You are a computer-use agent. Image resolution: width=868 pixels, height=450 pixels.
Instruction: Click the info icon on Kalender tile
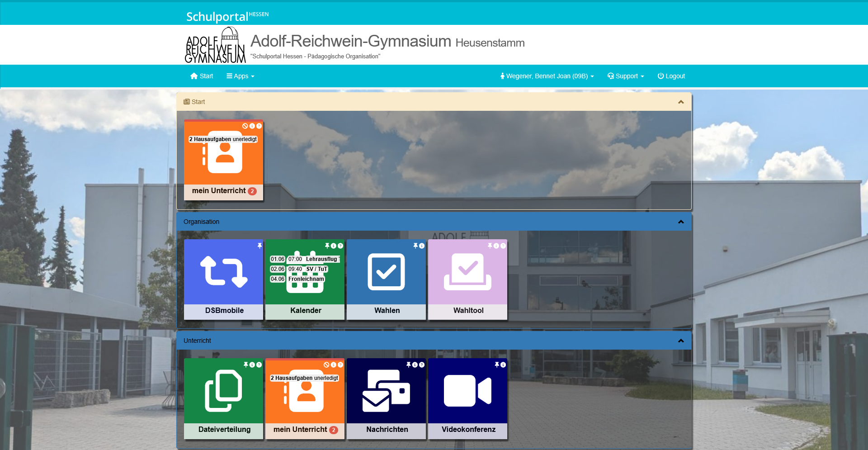pyautogui.click(x=334, y=246)
